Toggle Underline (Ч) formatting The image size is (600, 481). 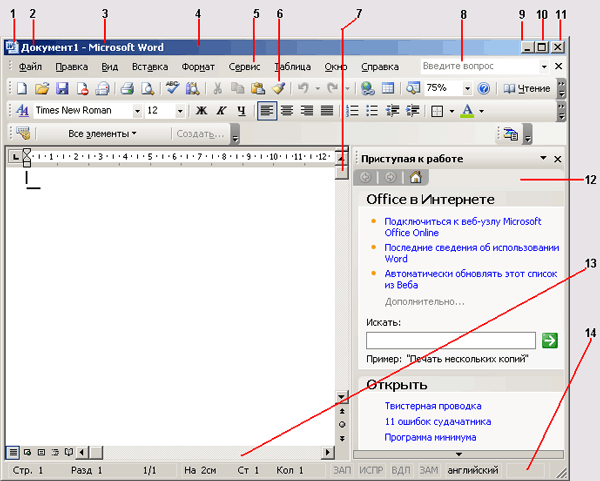pyautogui.click(x=241, y=111)
